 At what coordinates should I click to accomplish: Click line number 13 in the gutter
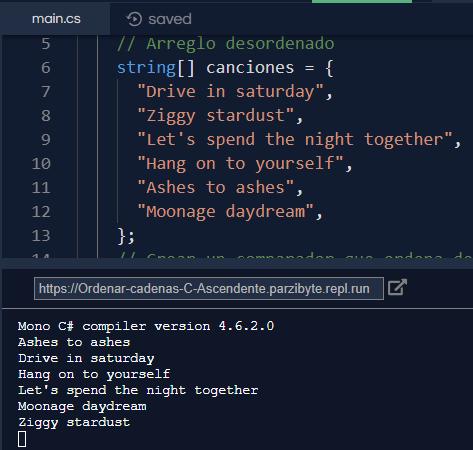[x=41, y=236]
